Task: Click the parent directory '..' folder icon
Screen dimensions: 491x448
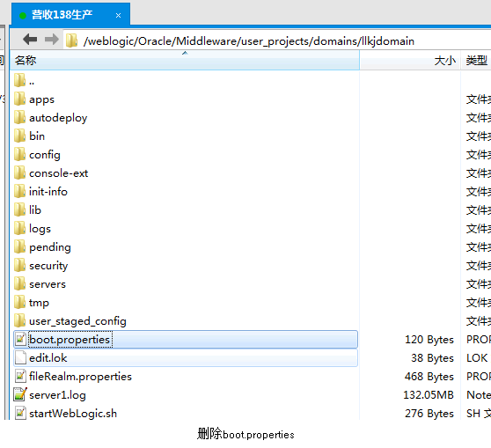Action: [x=19, y=81]
